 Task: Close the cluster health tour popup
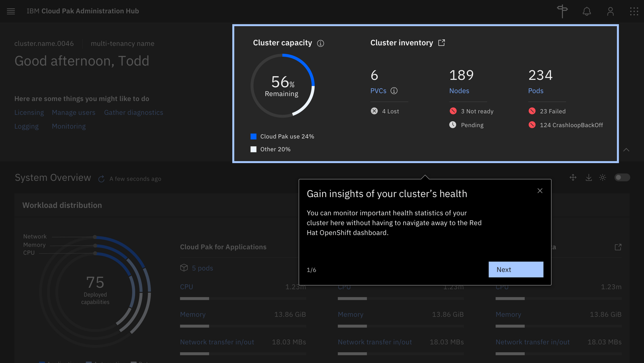(x=540, y=191)
